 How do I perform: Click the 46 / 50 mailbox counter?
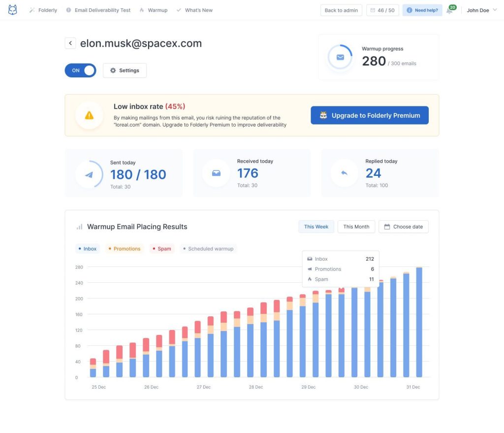pos(382,10)
